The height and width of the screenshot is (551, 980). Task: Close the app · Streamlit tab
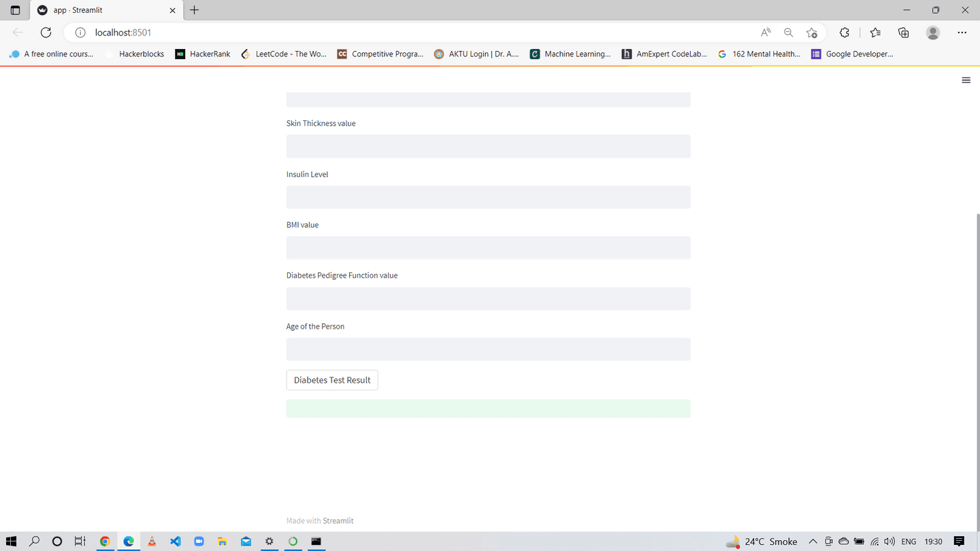coord(172,10)
